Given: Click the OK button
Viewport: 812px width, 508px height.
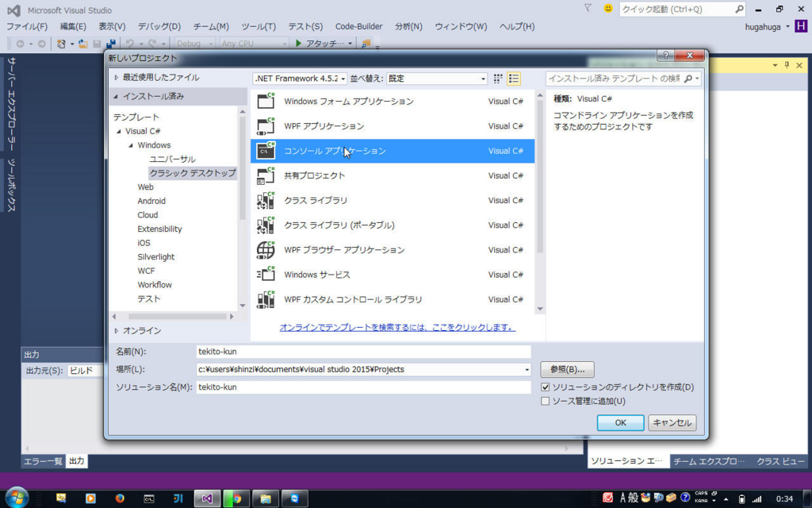Looking at the screenshot, I should pyautogui.click(x=620, y=423).
